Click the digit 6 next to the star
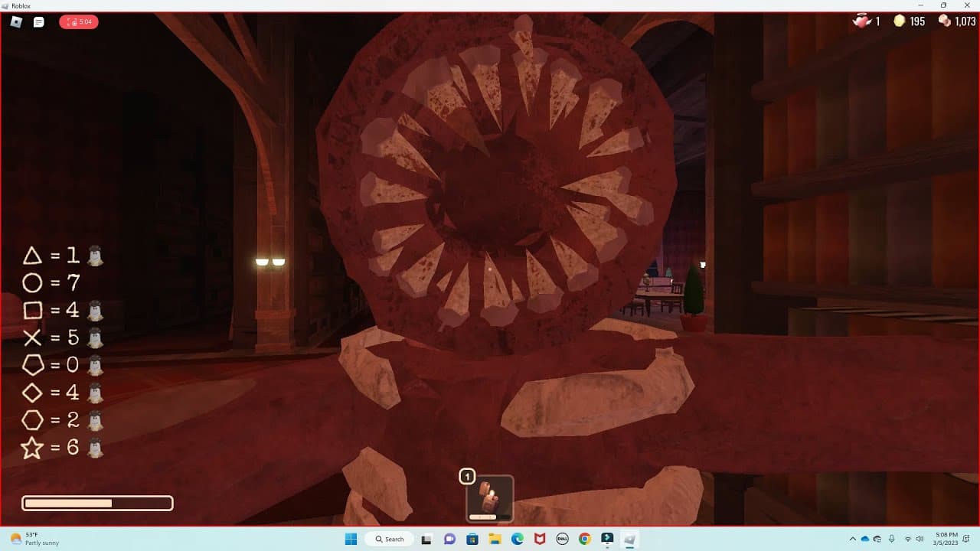The height and width of the screenshot is (551, 980). tap(73, 448)
